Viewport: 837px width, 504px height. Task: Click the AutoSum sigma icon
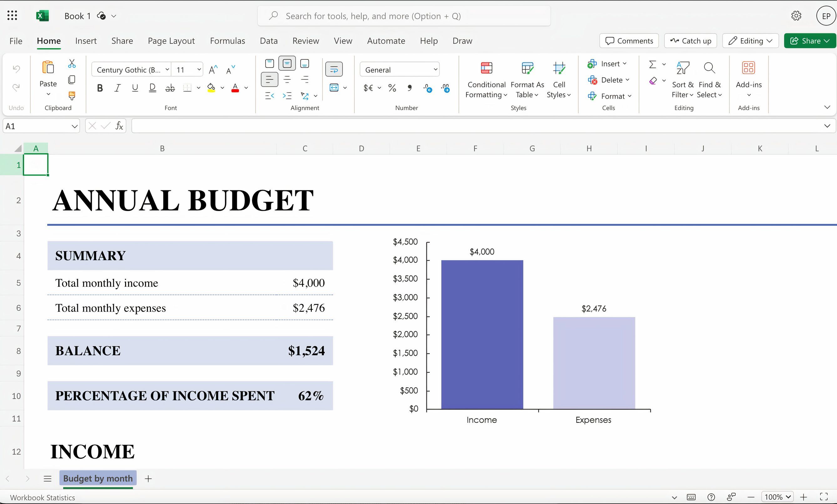pos(652,64)
